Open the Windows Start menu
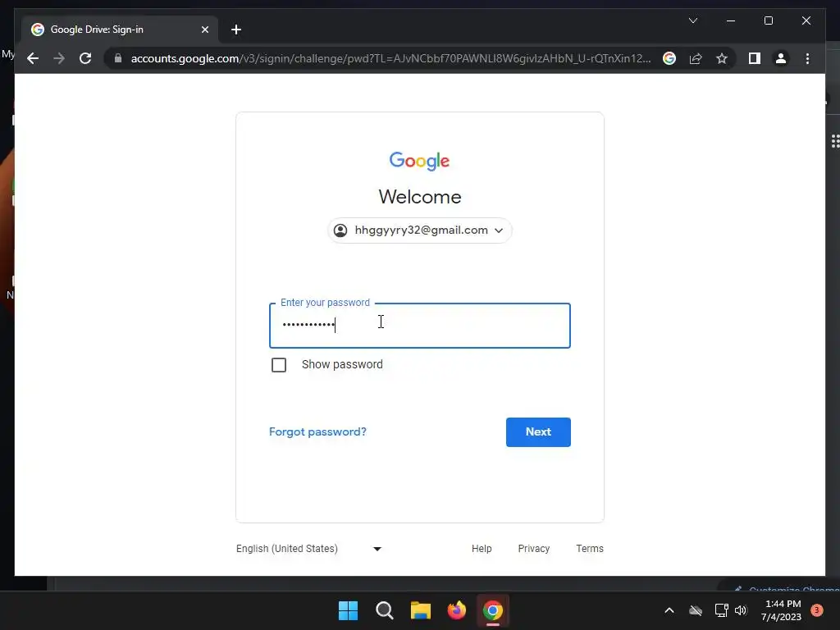This screenshot has height=630, width=840. (348, 610)
